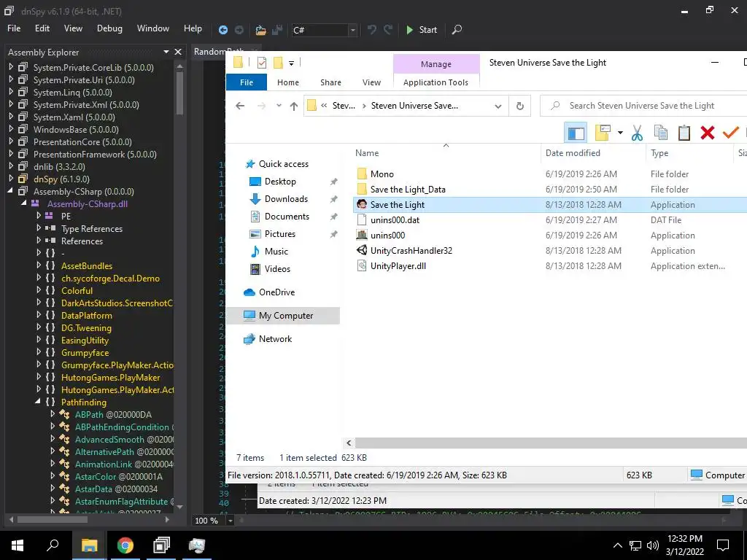Click the orange rename checkmark icon

(730, 133)
